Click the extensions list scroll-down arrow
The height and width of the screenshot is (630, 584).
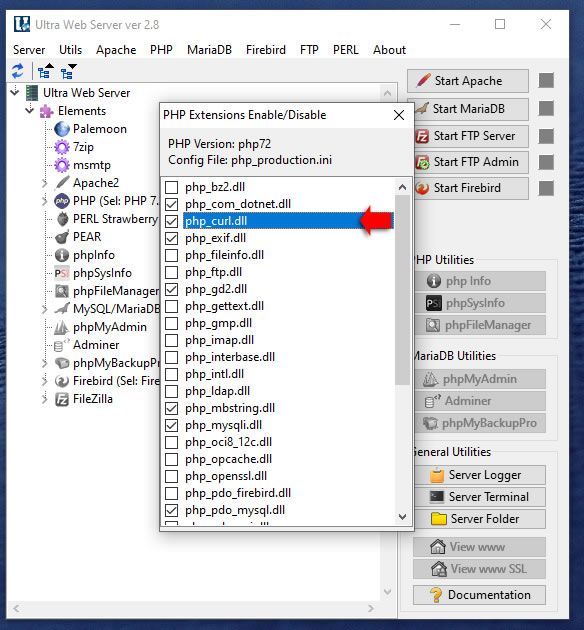(x=402, y=517)
